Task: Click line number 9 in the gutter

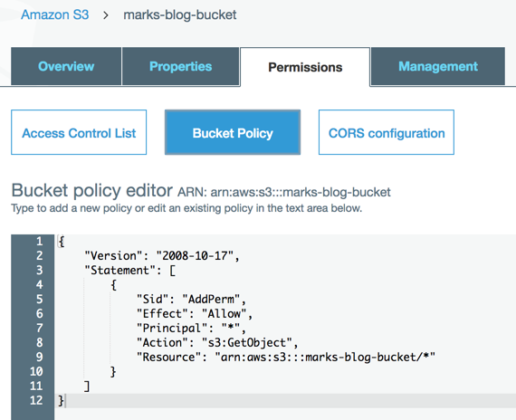Action: pos(40,358)
